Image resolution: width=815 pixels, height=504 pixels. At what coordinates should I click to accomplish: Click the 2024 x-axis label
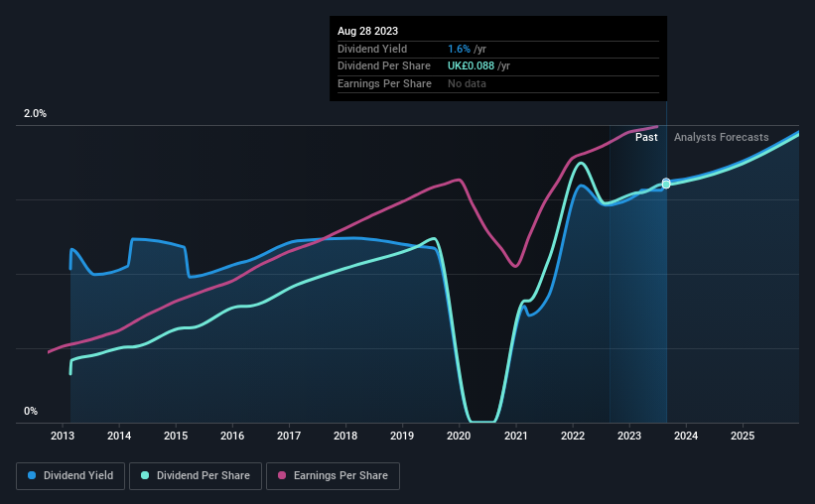[x=686, y=436]
